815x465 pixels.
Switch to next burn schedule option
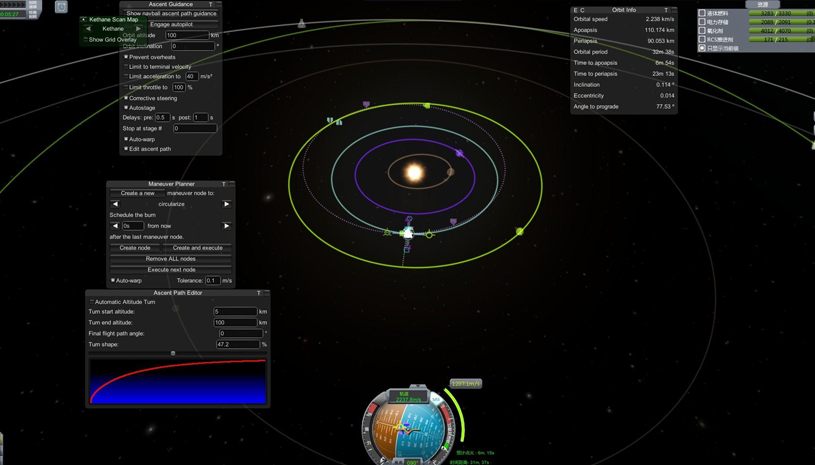226,226
